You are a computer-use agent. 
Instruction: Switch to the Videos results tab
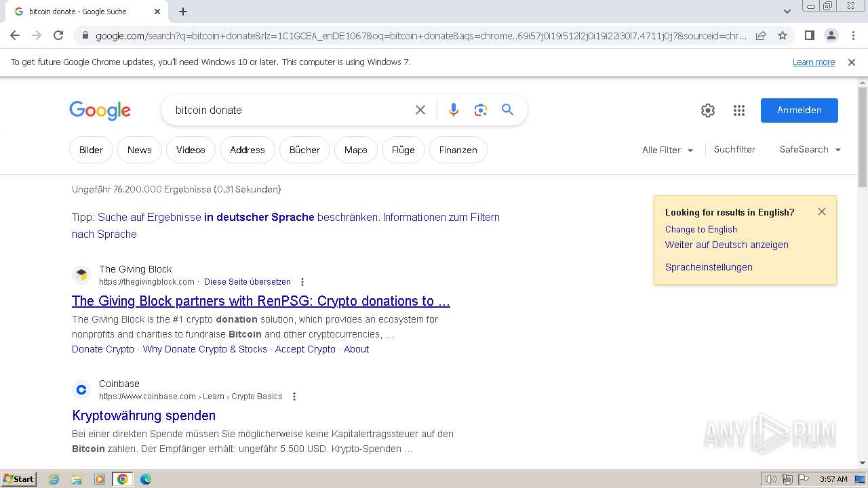click(191, 150)
